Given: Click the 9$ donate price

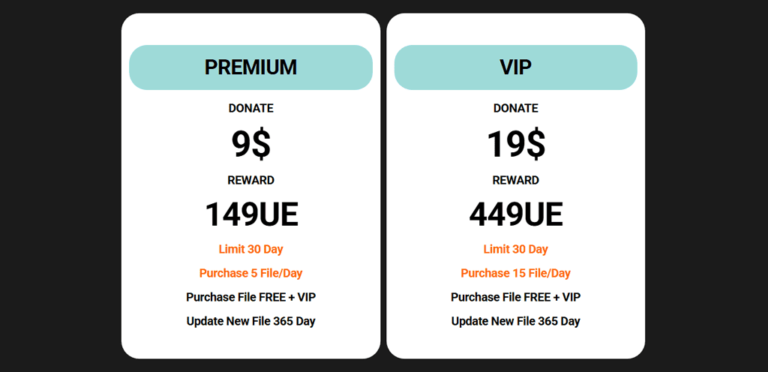Looking at the screenshot, I should tap(251, 144).
